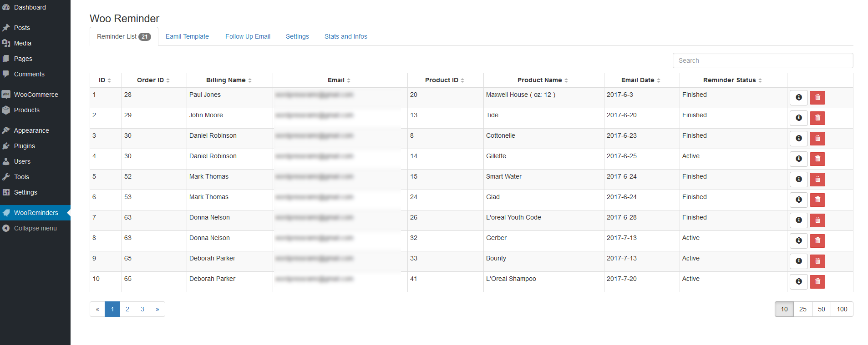Show 25 rows per page
This screenshot has height=345, width=868.
pos(802,309)
